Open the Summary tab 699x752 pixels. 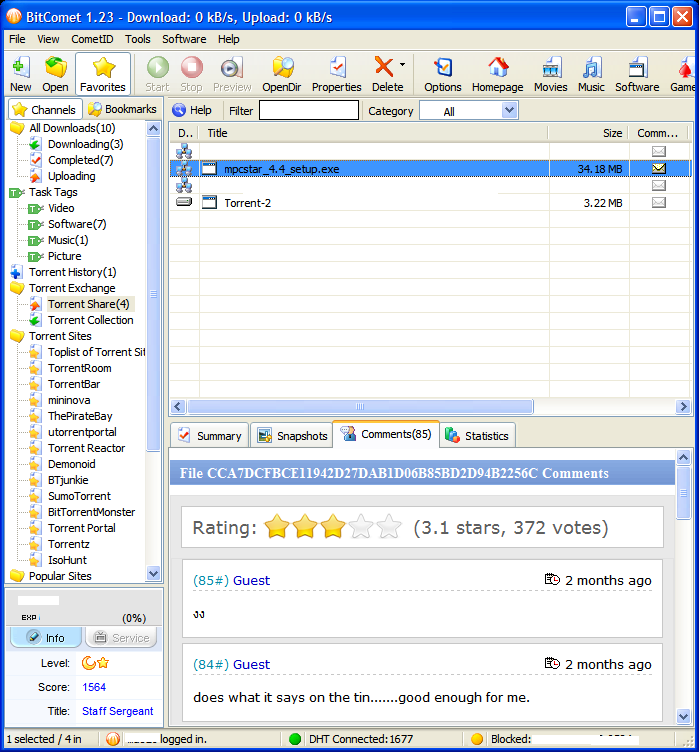(210, 435)
